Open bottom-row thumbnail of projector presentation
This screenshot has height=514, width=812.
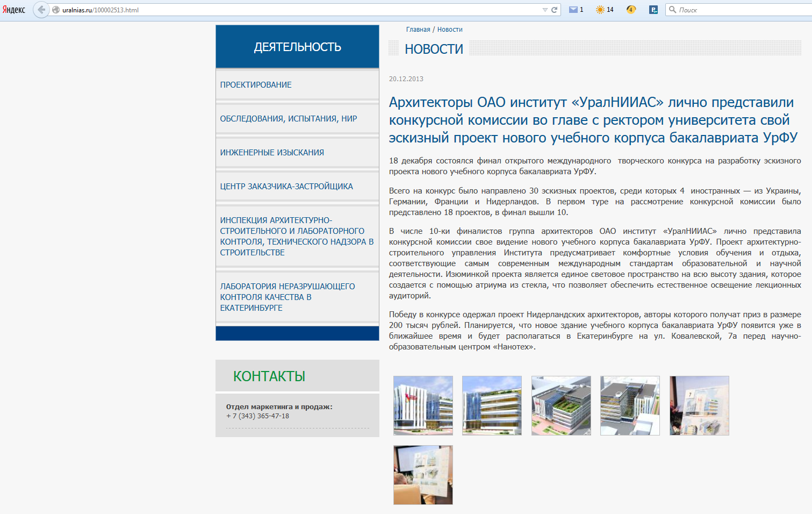click(x=423, y=475)
